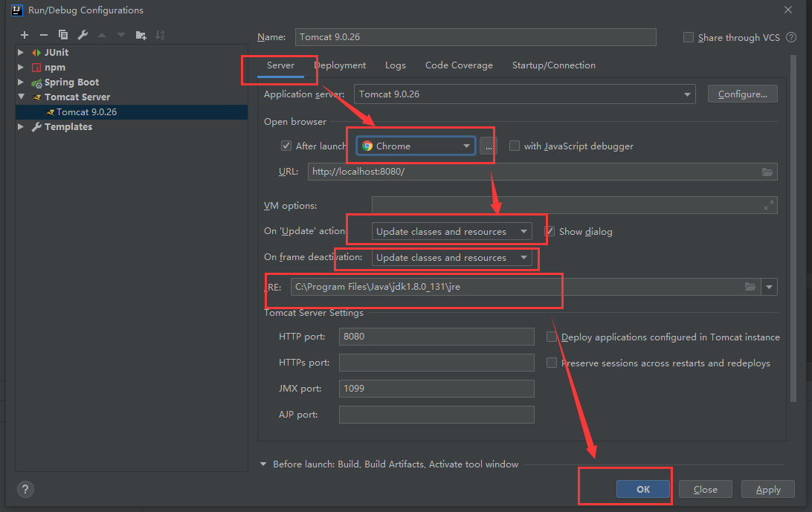Switch to the Code Coverage tab
This screenshot has height=512, width=812.
click(459, 65)
